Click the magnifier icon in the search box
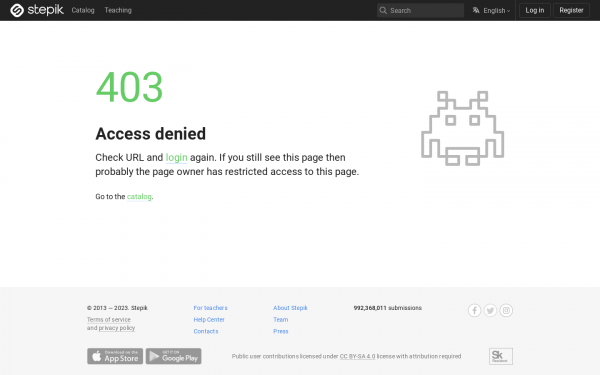The width and height of the screenshot is (600, 375). (x=383, y=10)
